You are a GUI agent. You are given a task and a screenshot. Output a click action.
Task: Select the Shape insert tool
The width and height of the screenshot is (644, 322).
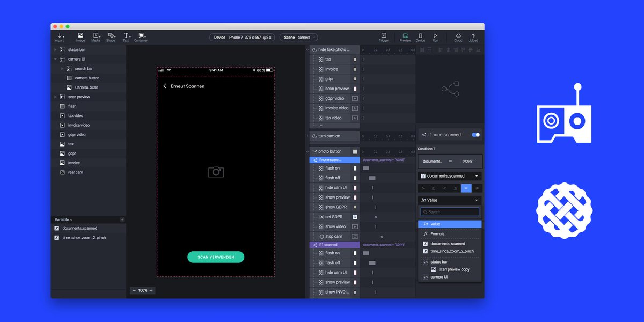tap(111, 36)
